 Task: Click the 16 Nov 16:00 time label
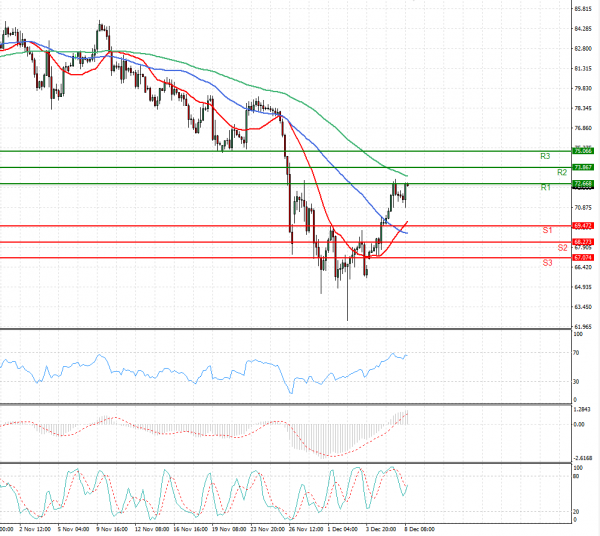191,529
